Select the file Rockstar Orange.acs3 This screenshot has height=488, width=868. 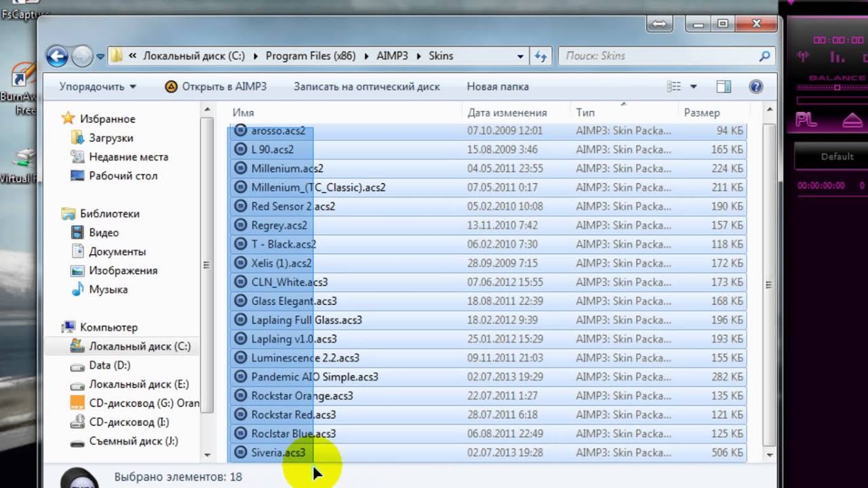pos(488,396)
